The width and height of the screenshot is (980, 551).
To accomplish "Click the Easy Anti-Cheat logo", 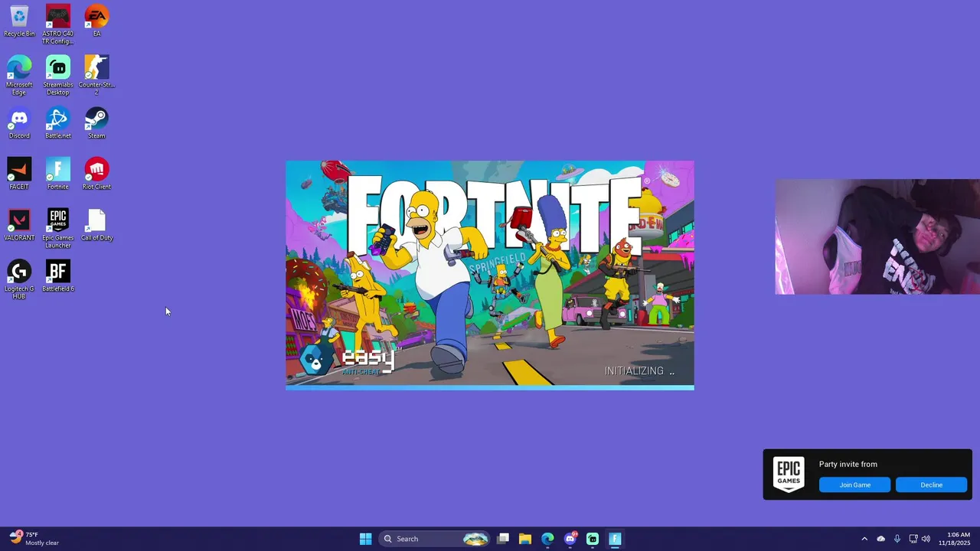I will [349, 360].
